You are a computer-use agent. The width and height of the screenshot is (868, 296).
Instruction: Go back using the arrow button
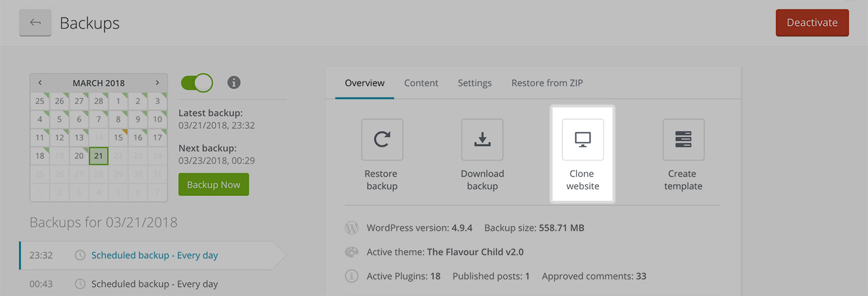click(x=35, y=23)
